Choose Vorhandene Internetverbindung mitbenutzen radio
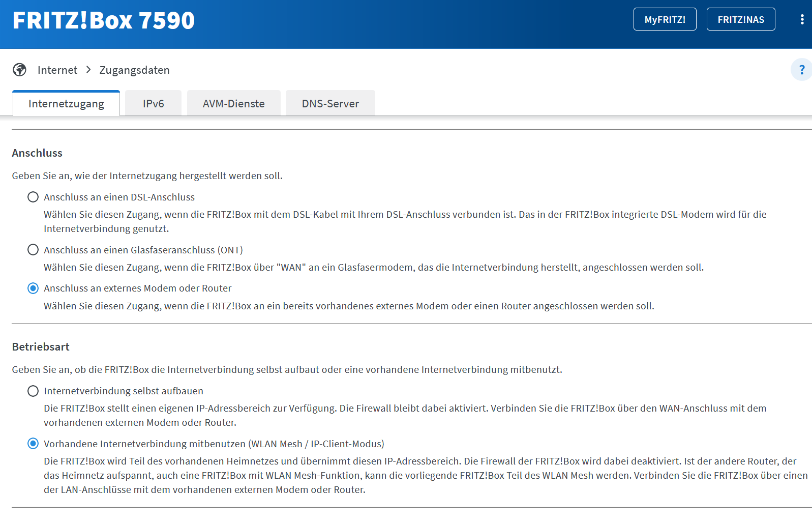 [x=33, y=444]
